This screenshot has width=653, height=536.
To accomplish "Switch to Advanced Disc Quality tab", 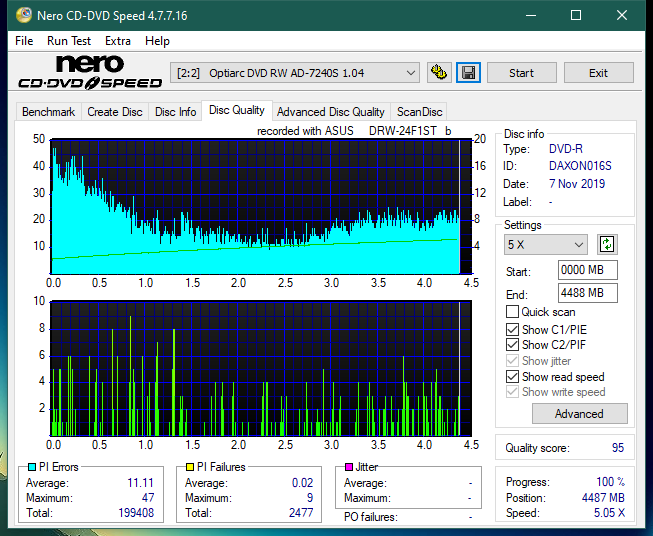I will coord(331,112).
